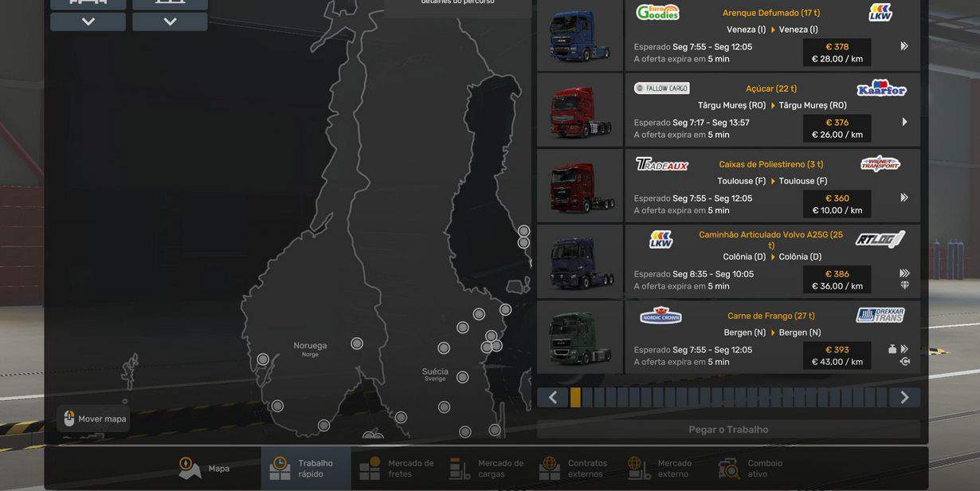Click the Pegar o Trabalho button
Image resolution: width=980 pixels, height=491 pixels.
tap(728, 430)
